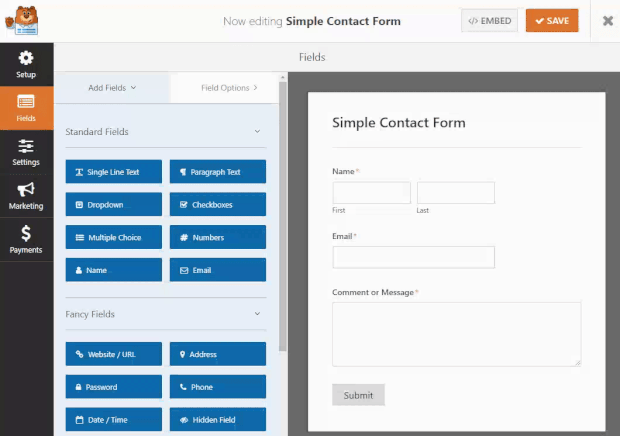The image size is (620, 436).
Task: Add a Password field
Action: pos(114,387)
